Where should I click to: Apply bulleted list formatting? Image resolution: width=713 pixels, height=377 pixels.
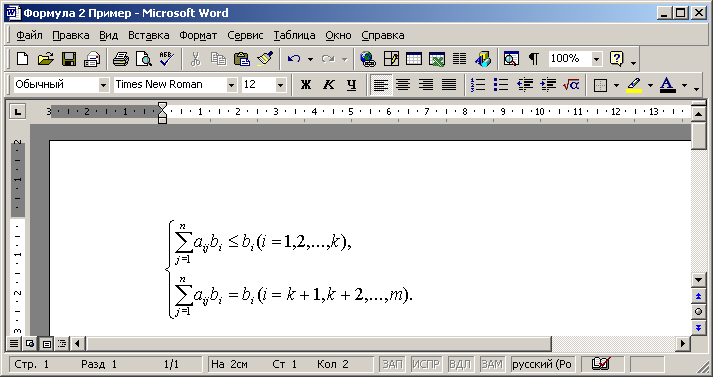click(x=501, y=85)
